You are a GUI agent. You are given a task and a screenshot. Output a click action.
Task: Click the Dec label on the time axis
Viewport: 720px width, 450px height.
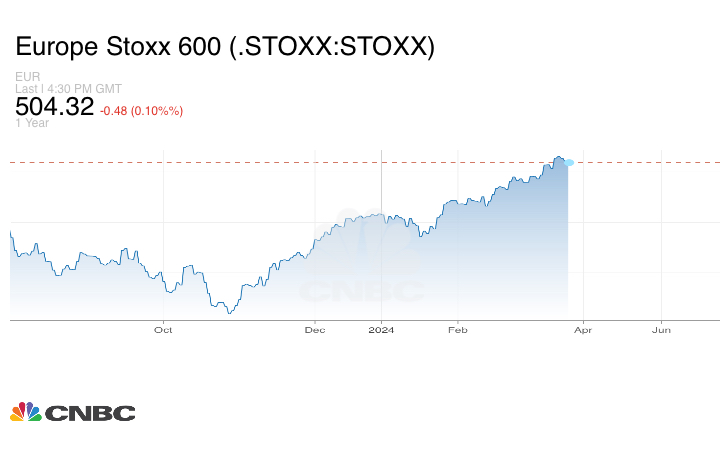tap(315, 329)
